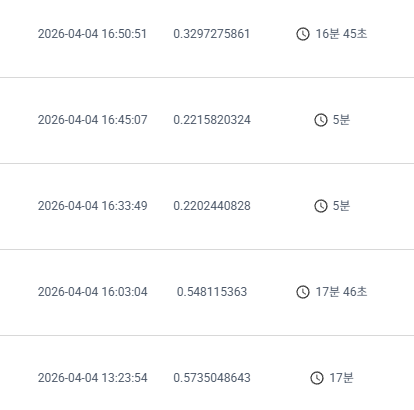Viewport: 414px width, 410px height.
Task: Select timestamp 2026-04-04 16:50:51
Action: tap(92, 34)
